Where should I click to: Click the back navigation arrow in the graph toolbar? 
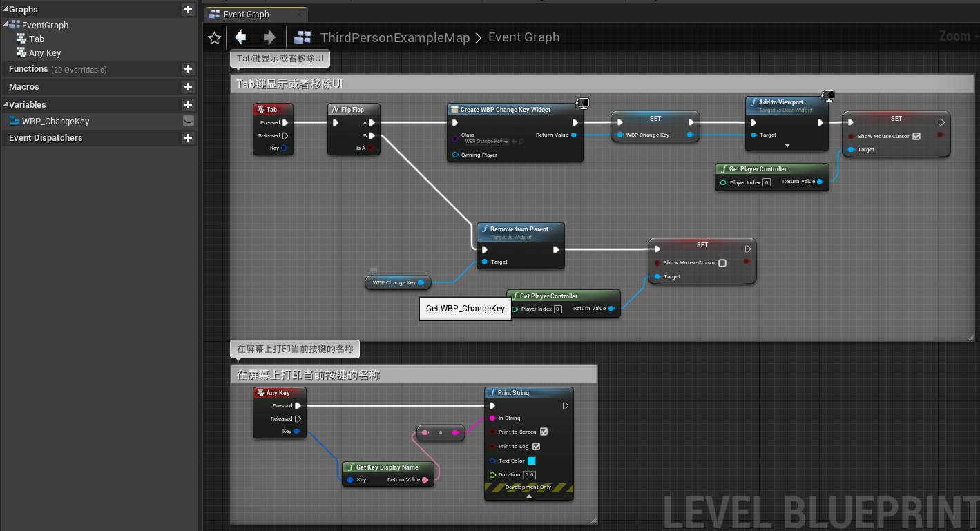point(240,37)
